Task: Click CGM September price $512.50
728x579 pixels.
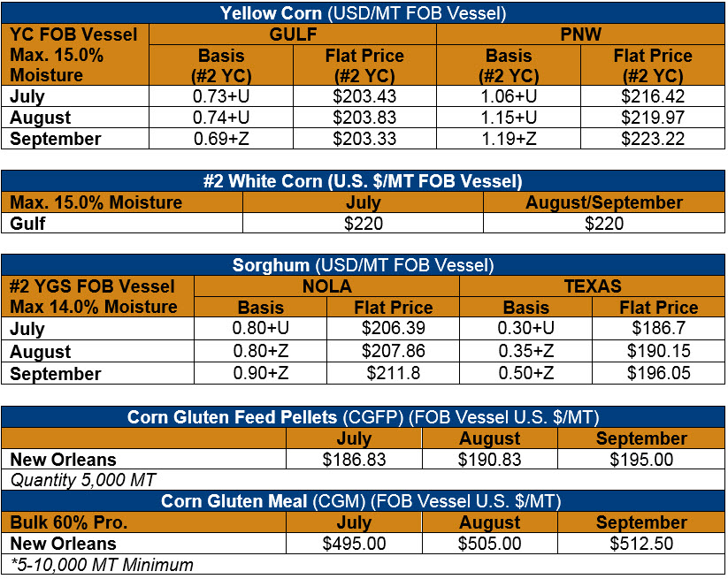Action: point(641,544)
